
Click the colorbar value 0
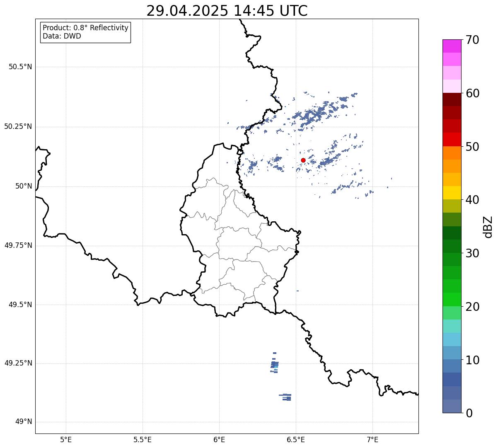pos(469,413)
